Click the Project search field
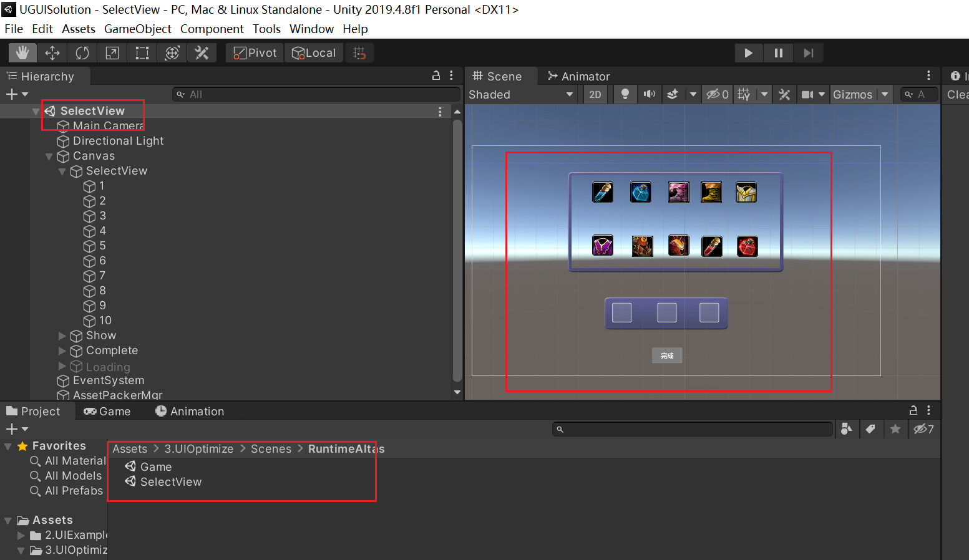 click(693, 429)
